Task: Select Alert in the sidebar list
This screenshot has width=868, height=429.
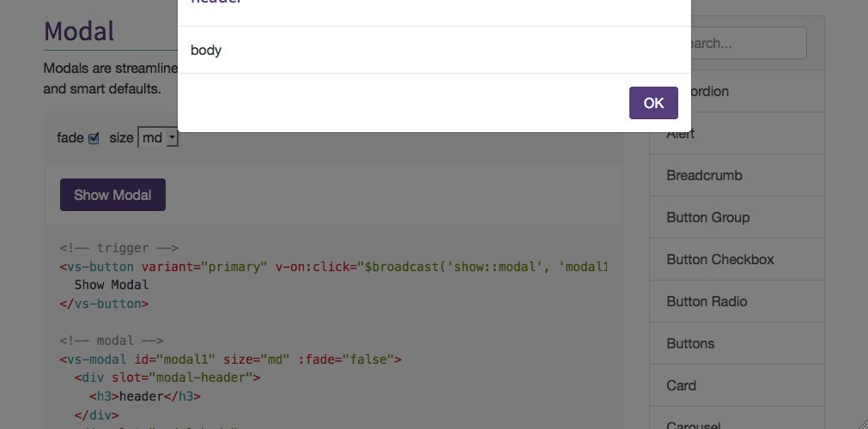Action: pos(736,134)
